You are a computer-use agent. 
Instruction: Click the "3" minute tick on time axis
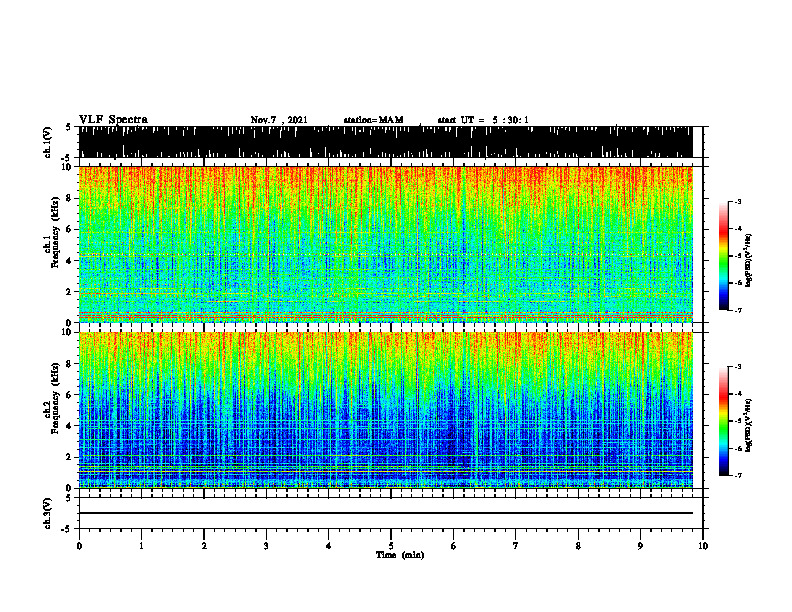click(x=266, y=546)
